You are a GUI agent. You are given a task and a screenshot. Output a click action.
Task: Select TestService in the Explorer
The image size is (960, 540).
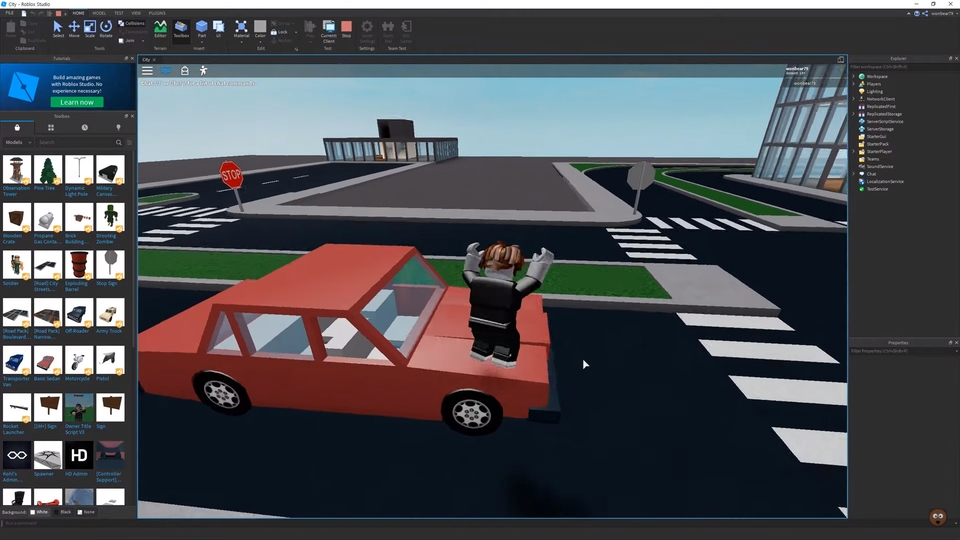pos(877,189)
